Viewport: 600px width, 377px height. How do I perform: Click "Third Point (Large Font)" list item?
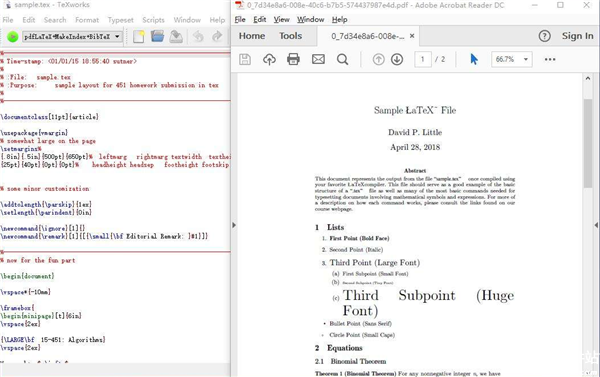(375, 263)
